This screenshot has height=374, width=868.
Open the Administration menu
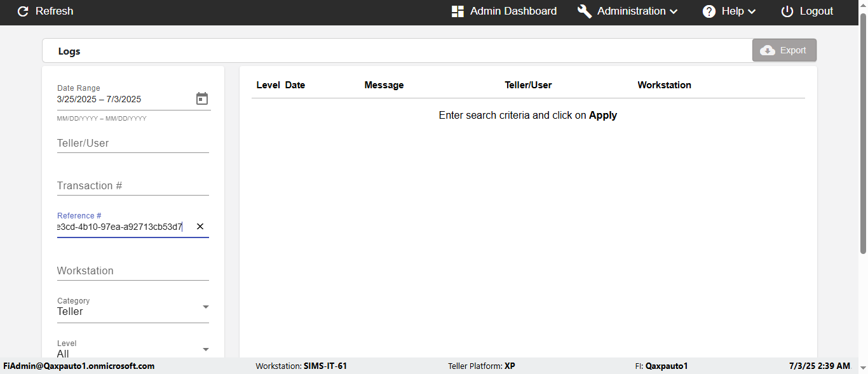628,11
